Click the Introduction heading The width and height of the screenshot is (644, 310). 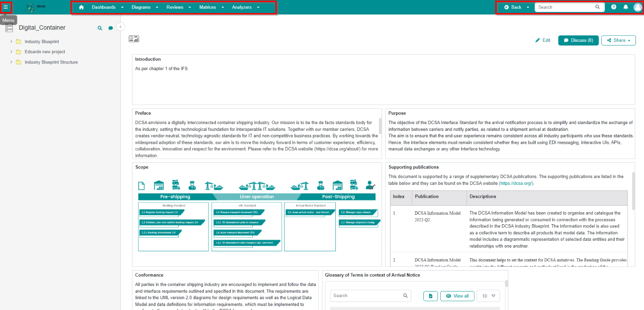click(x=148, y=59)
